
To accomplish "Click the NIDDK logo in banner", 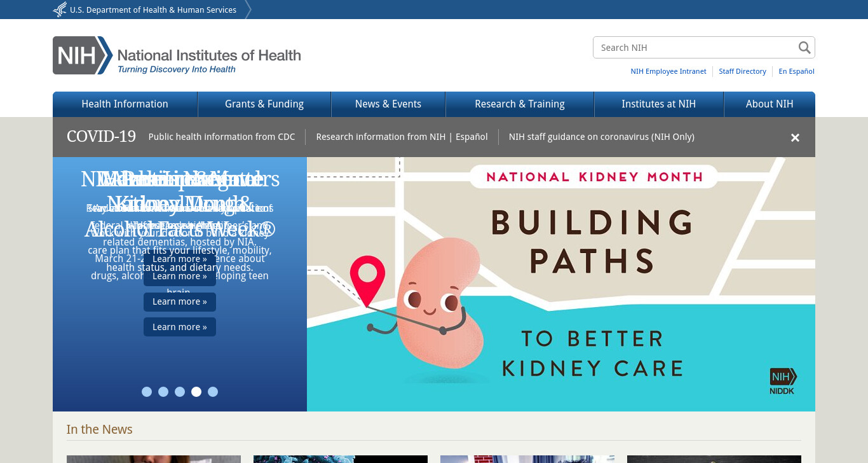I will [x=783, y=381].
